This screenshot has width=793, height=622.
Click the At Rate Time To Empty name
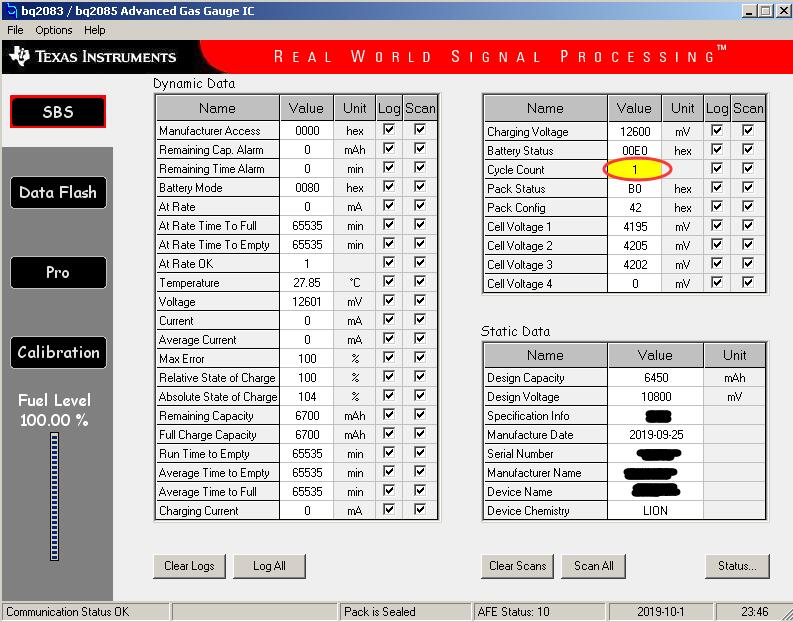pyautogui.click(x=214, y=245)
